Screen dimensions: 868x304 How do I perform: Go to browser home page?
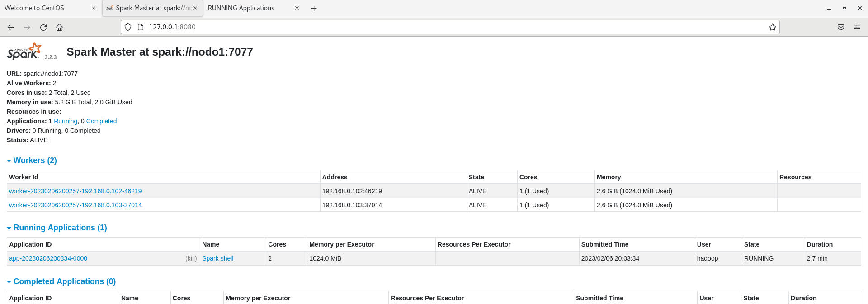tap(59, 27)
